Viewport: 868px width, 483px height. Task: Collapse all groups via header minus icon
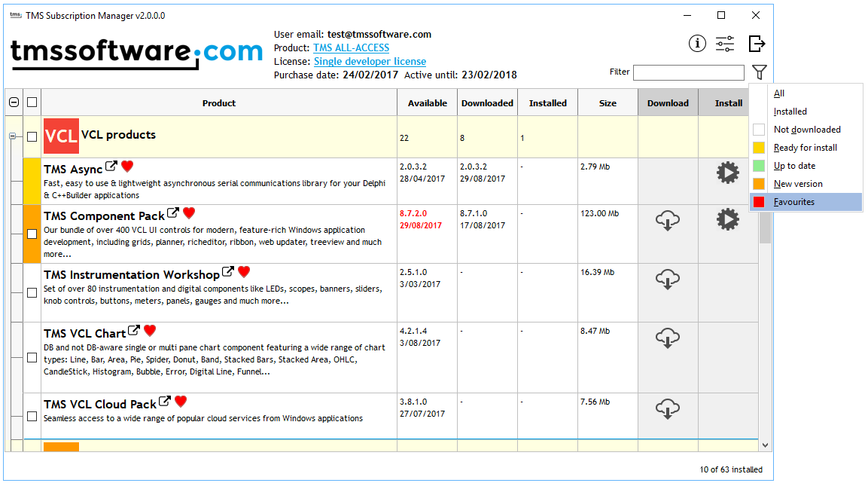14,102
